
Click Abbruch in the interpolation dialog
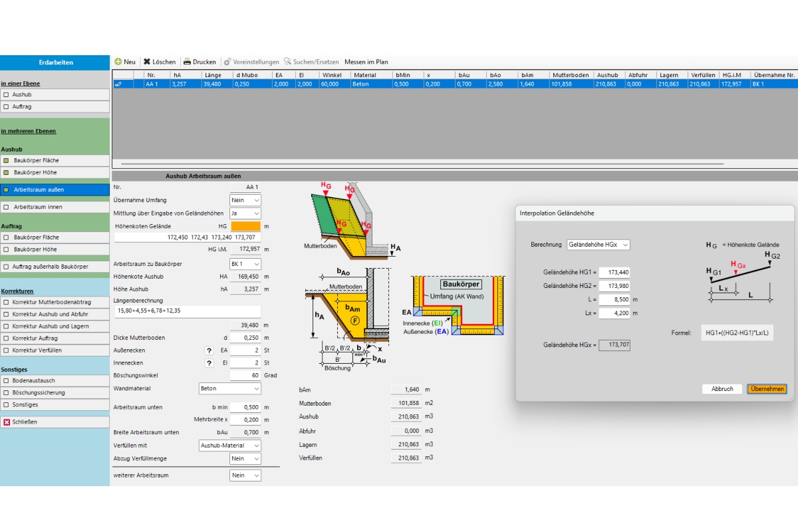pyautogui.click(x=722, y=389)
